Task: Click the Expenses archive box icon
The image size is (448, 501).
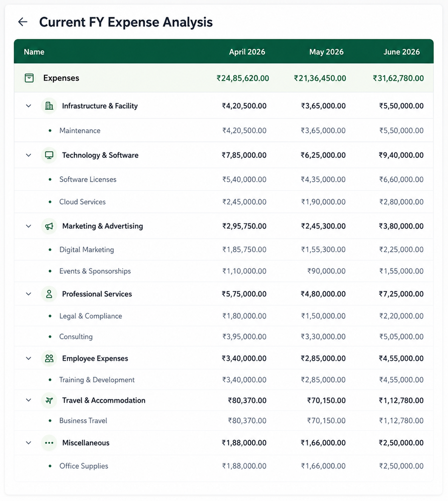Action: [x=29, y=78]
